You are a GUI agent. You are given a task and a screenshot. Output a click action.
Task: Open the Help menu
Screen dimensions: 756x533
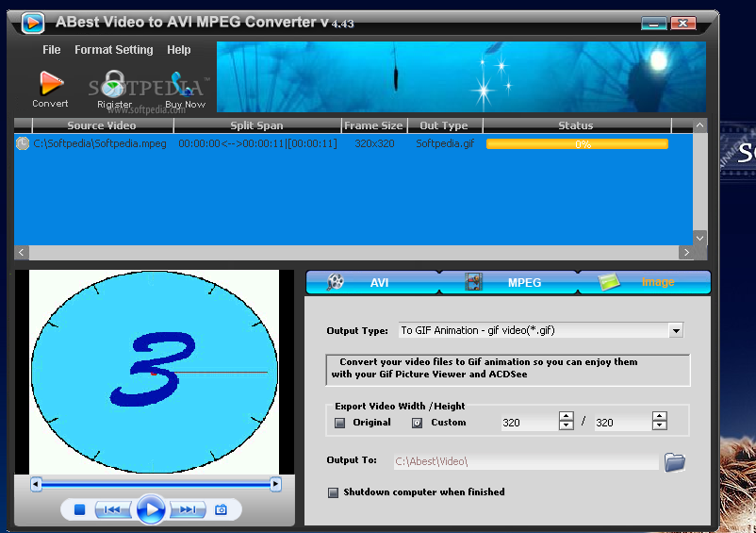pos(179,50)
